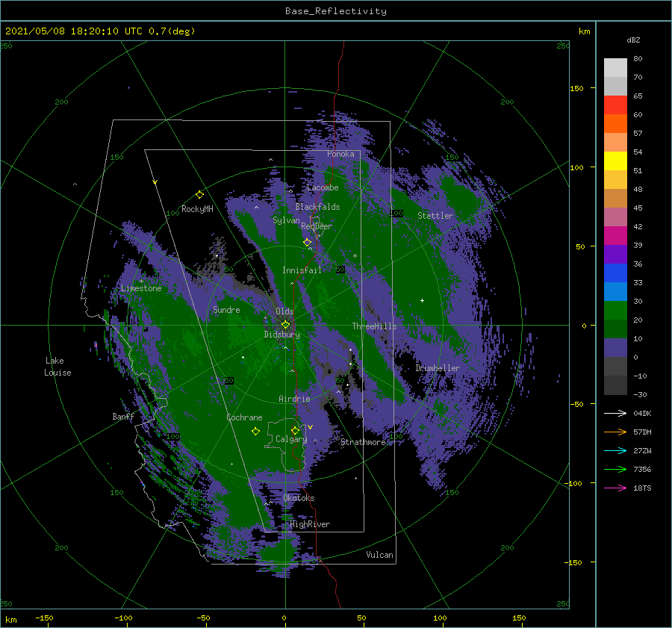Click the Airdrie label
Viewport: 672px width, 628px height.
coord(294,399)
